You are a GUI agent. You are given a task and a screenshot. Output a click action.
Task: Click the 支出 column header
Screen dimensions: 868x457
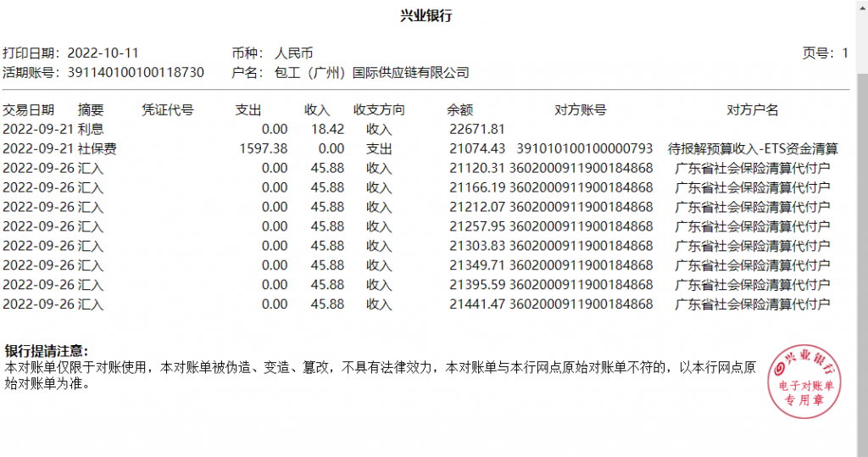[x=248, y=110]
